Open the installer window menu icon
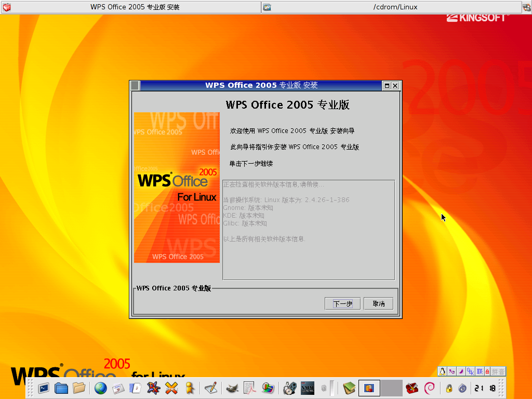This screenshot has height=399, width=532. (x=135, y=86)
